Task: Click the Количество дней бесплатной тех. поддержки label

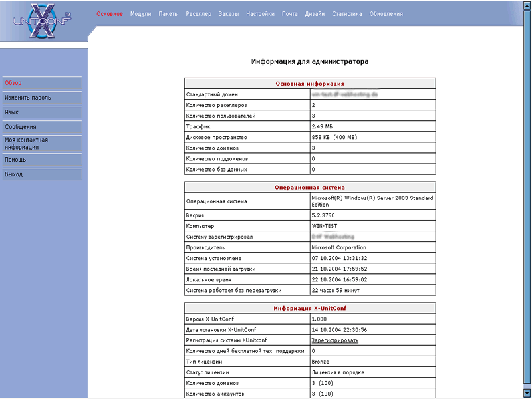Action: (245, 351)
